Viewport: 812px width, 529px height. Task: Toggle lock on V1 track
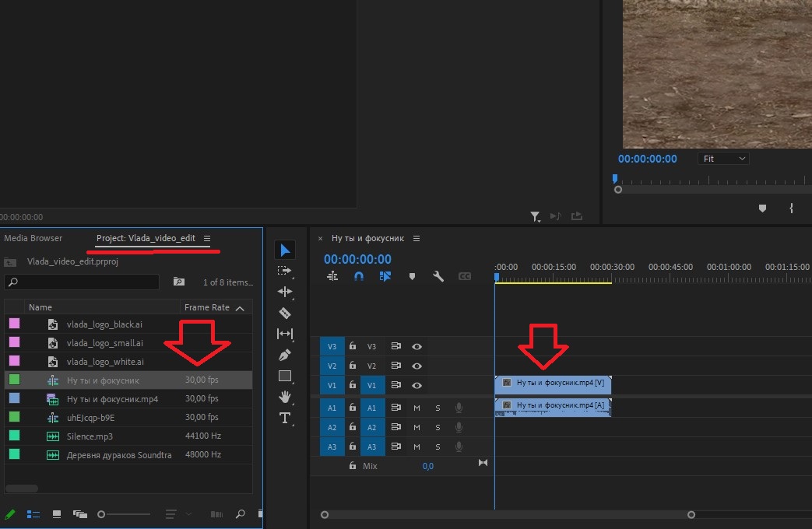click(353, 385)
